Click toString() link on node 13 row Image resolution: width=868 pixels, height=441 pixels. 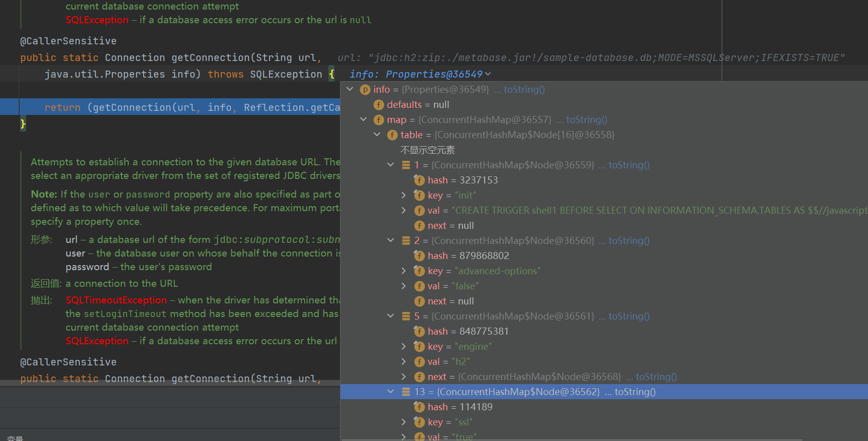[x=635, y=392]
